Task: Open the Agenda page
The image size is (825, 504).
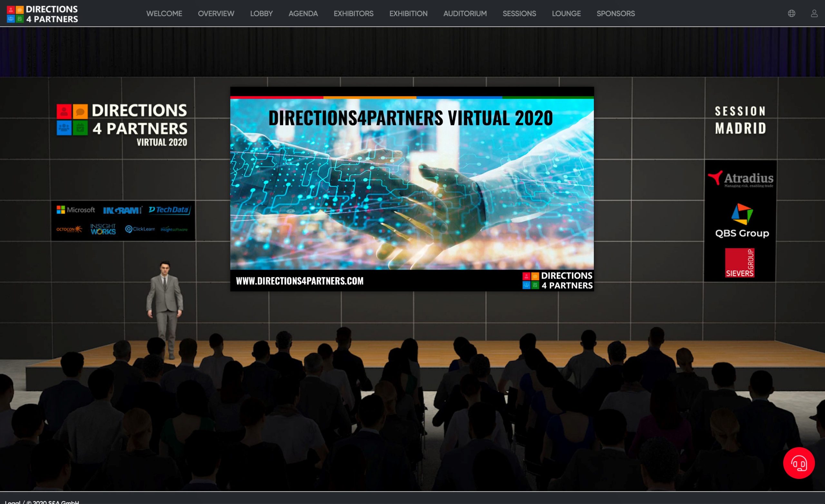Action: coord(303,14)
